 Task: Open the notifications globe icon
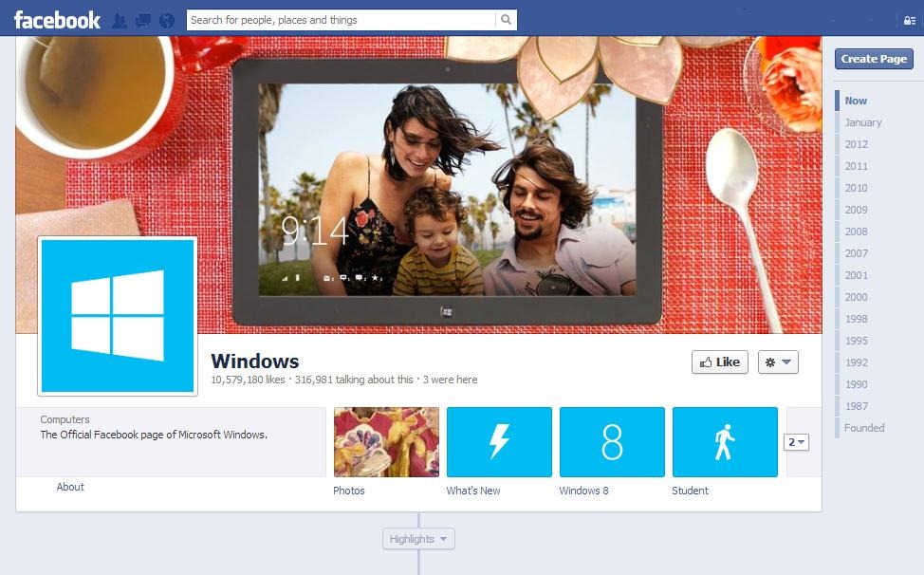click(167, 21)
